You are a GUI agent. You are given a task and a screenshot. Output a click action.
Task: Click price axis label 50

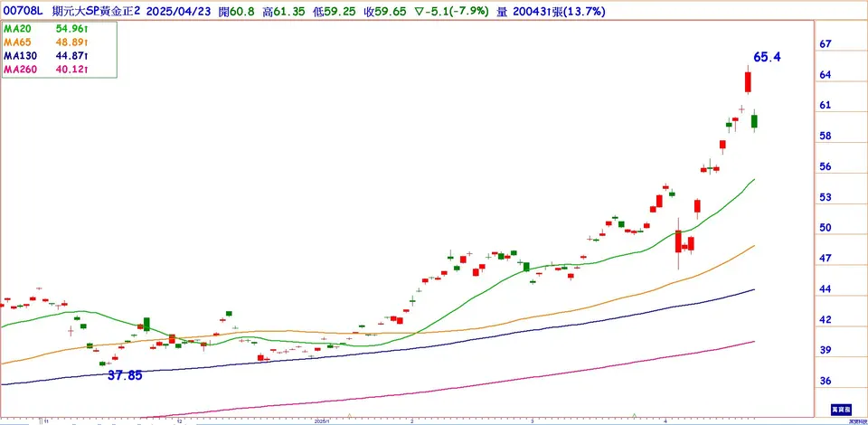826,228
